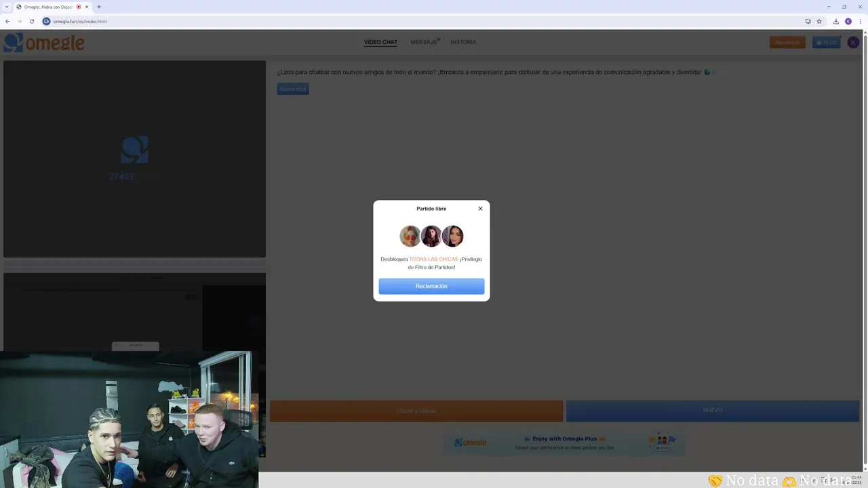Click the third avatar in the popup
Screen dimensions: 868x488
click(x=452, y=236)
